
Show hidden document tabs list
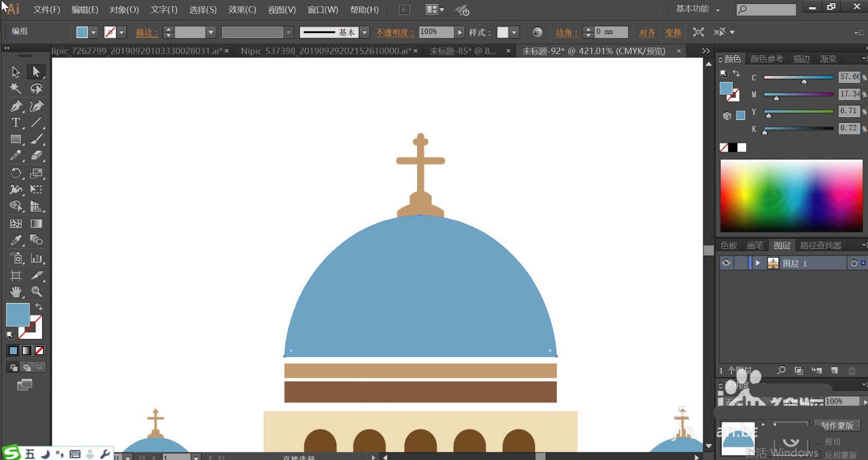[706, 51]
